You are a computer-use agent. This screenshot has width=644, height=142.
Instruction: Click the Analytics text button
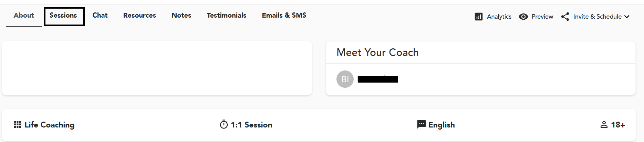click(x=499, y=17)
